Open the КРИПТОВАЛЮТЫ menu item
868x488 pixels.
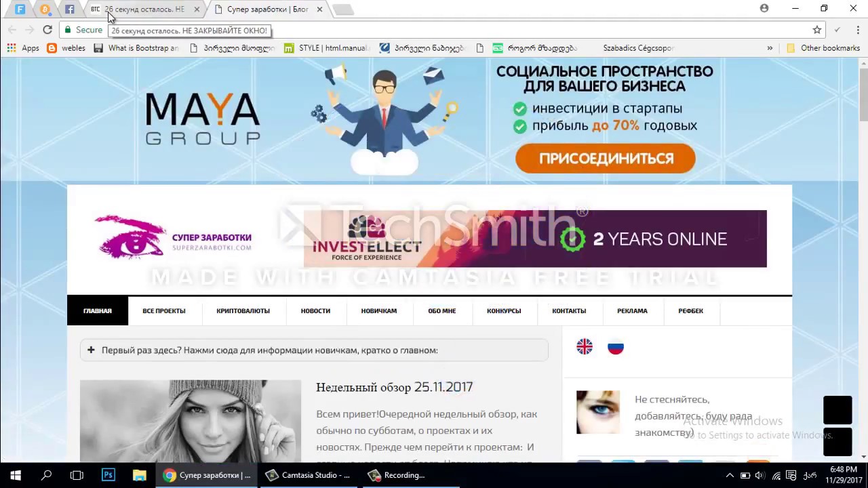243,311
